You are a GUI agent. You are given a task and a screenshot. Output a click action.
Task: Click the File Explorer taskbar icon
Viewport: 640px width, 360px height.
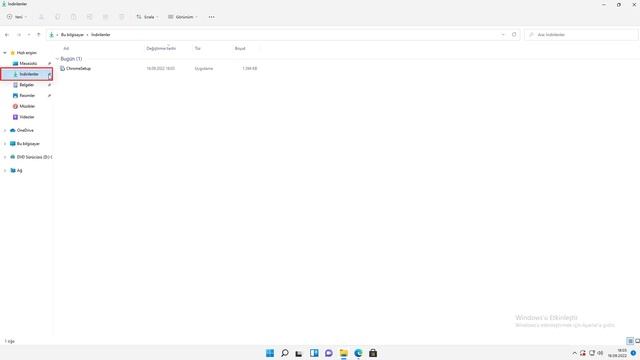(343, 353)
